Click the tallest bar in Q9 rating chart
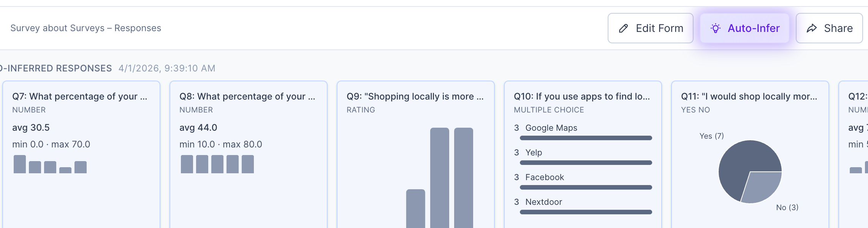This screenshot has height=228, width=868. (x=440, y=179)
